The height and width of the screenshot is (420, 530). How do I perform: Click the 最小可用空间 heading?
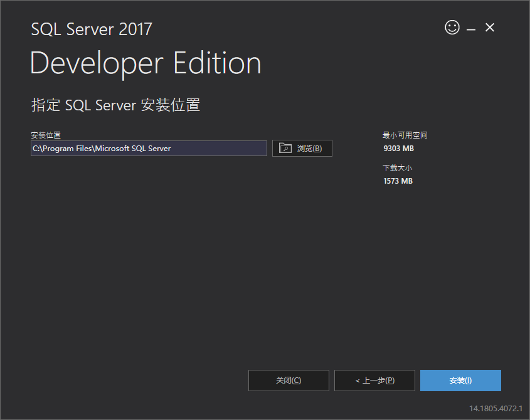pyautogui.click(x=405, y=135)
